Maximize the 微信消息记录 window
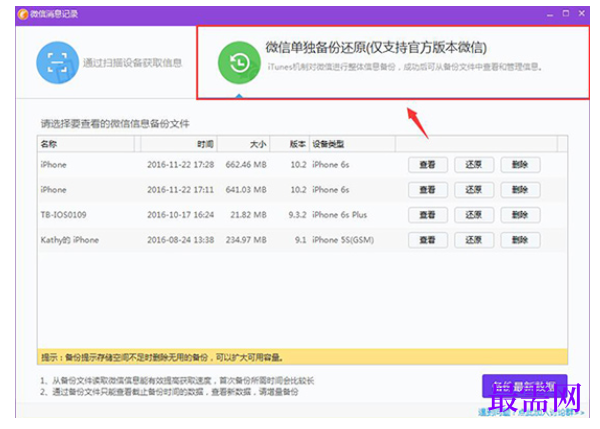The image size is (600, 429). tap(566, 14)
